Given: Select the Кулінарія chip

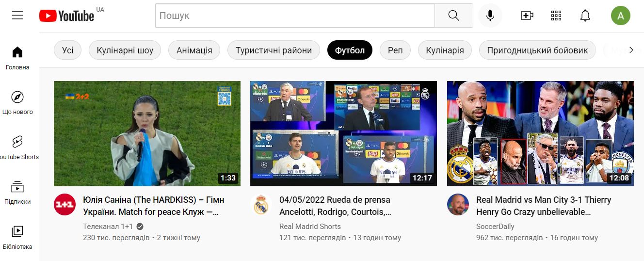Looking at the screenshot, I should (x=445, y=50).
